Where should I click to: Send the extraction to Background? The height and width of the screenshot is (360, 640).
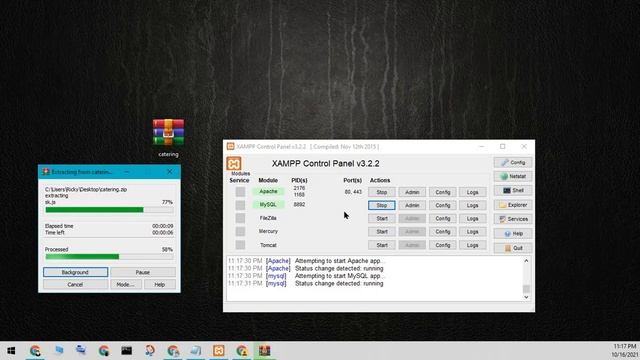point(76,272)
